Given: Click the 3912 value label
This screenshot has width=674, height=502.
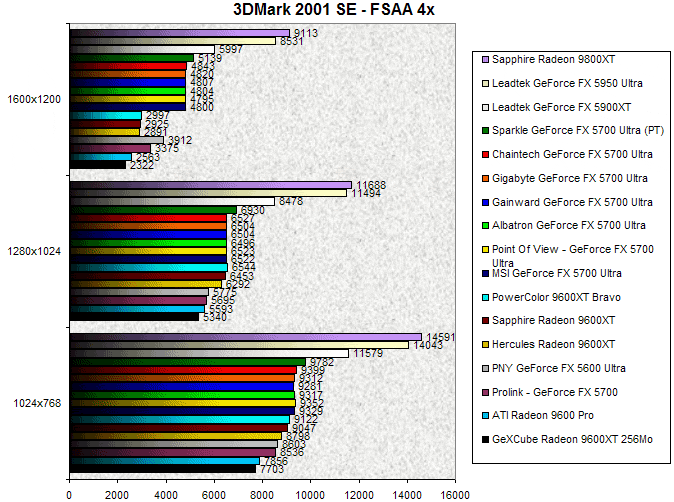Looking at the screenshot, I should coord(180,141).
